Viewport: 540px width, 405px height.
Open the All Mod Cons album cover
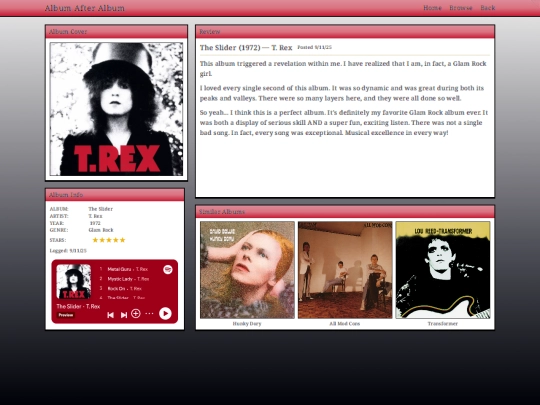pos(345,270)
